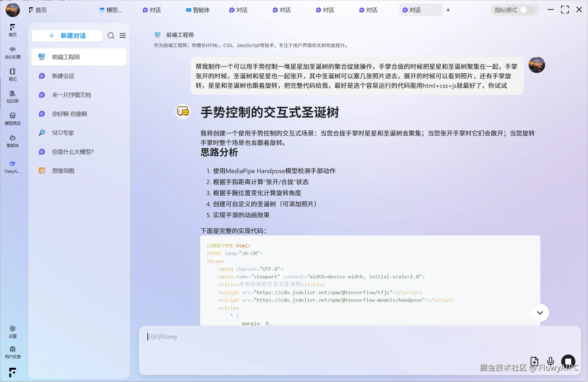Click the user avatar in the top-left corner

point(13,10)
